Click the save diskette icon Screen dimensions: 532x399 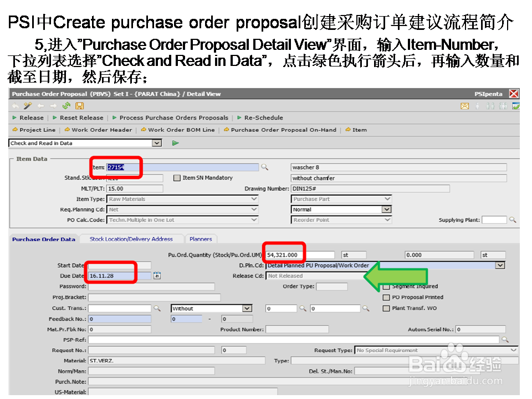pos(79,105)
